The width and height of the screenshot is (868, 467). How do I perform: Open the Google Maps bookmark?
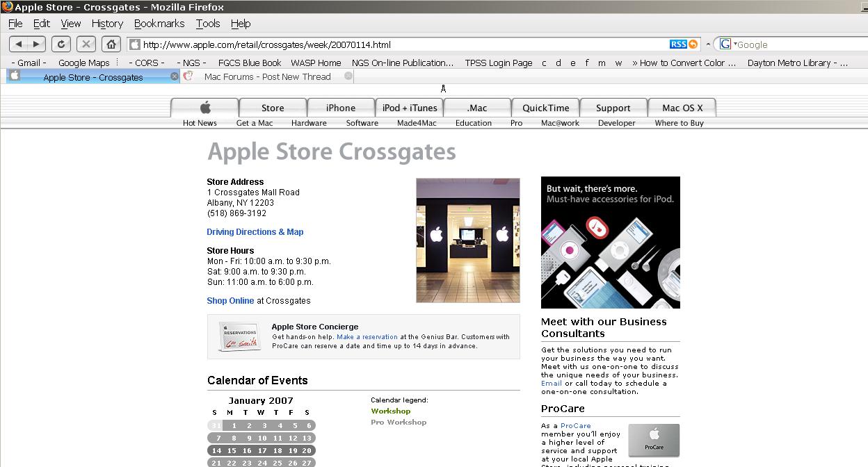tap(83, 63)
